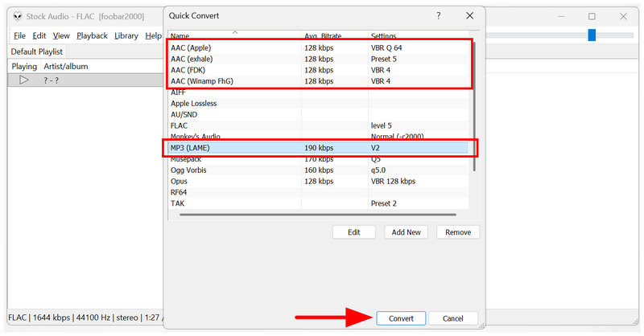Switch to the Default Playlist tab

coord(36,51)
